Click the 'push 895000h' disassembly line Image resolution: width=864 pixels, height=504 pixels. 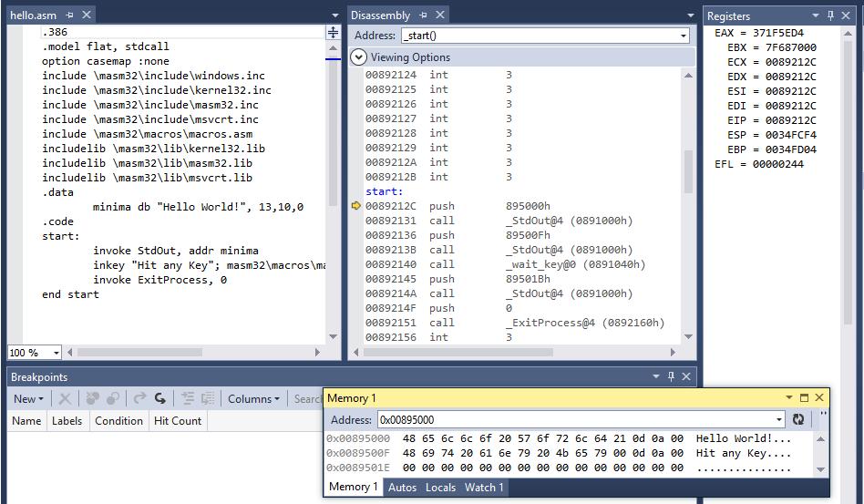point(458,206)
